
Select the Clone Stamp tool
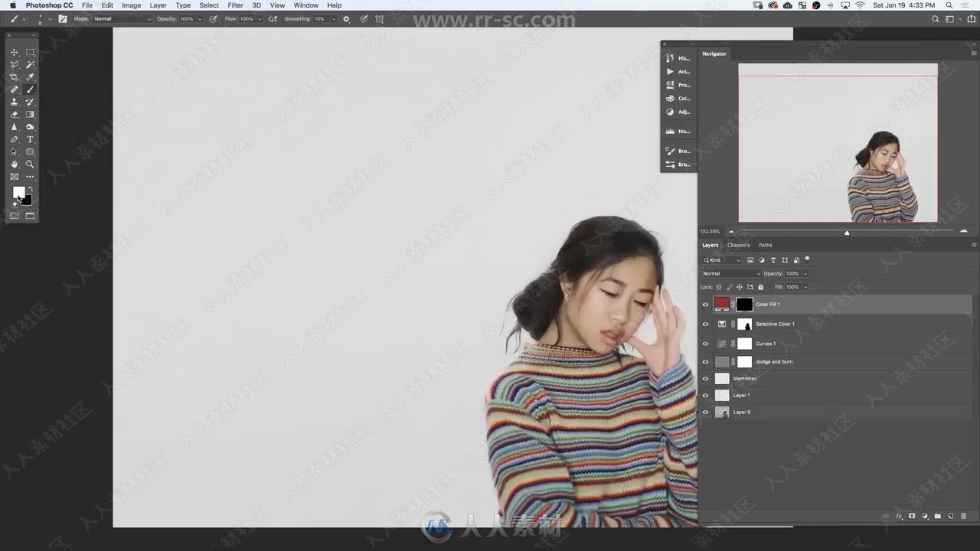coord(14,102)
